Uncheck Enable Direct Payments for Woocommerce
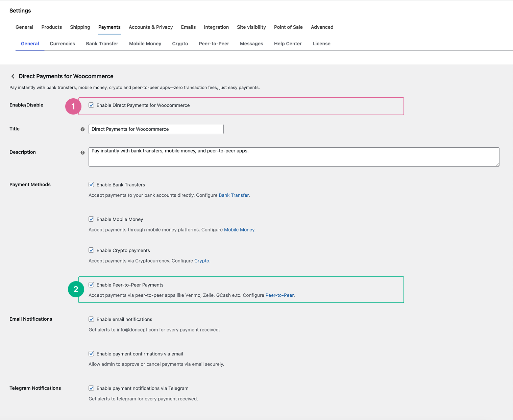Screen dimensions: 513x420 click(x=91, y=105)
